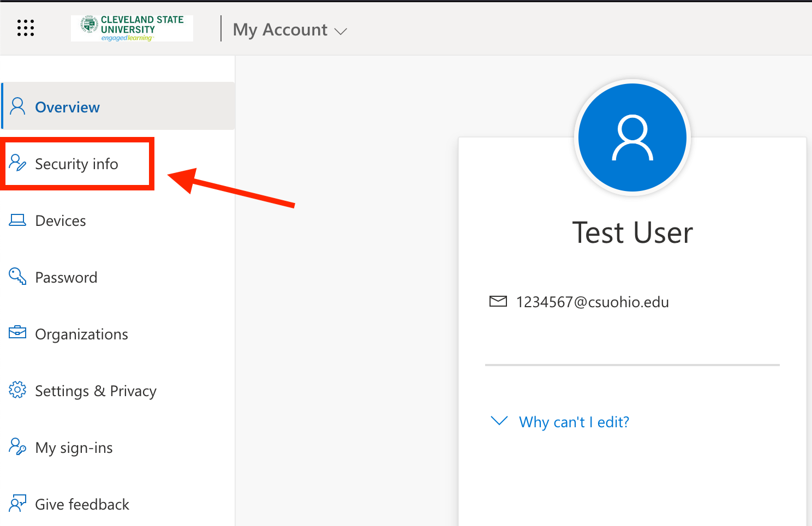The height and width of the screenshot is (526, 812).
Task: Select the Organizations briefcase icon
Action: click(17, 333)
